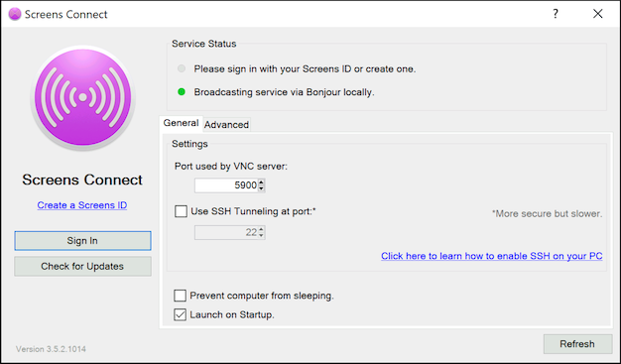Image resolution: width=621 pixels, height=364 pixels.
Task: Click Check for Updates button
Action: coord(82,266)
